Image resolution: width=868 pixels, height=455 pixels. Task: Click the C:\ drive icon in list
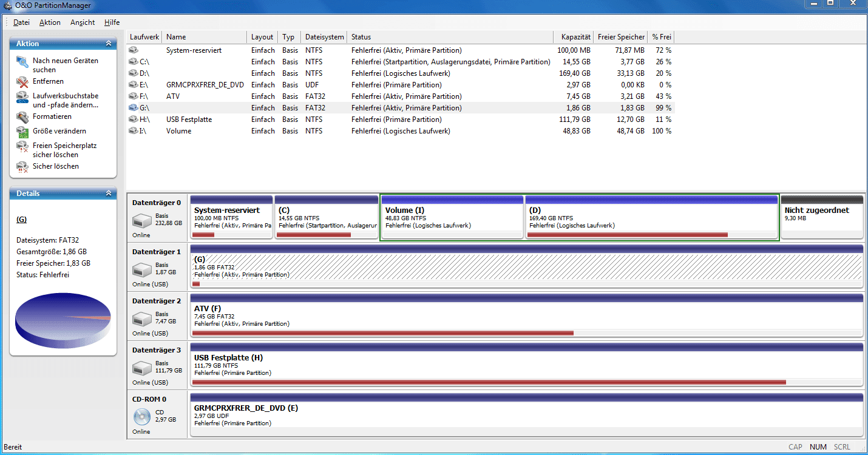click(x=134, y=62)
